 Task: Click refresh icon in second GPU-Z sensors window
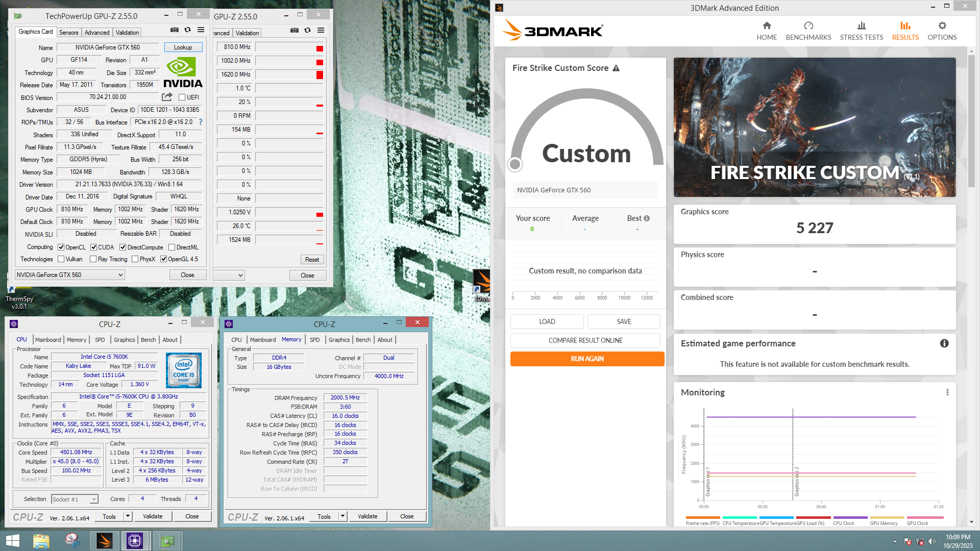tap(307, 31)
